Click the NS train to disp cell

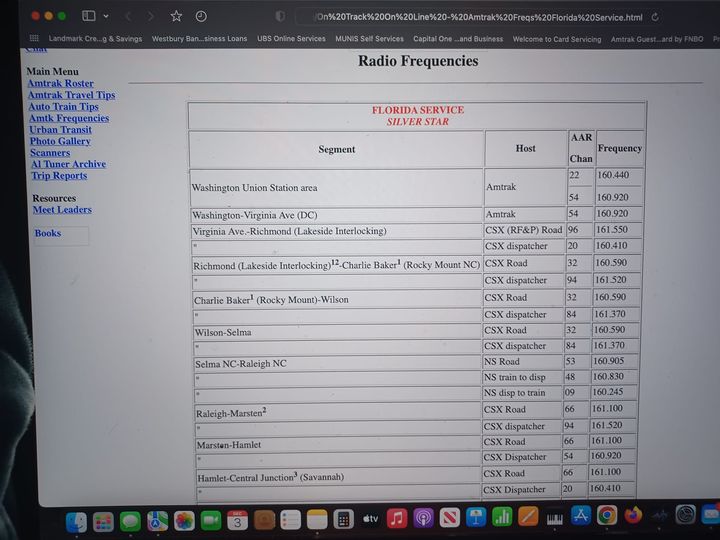(x=522, y=377)
